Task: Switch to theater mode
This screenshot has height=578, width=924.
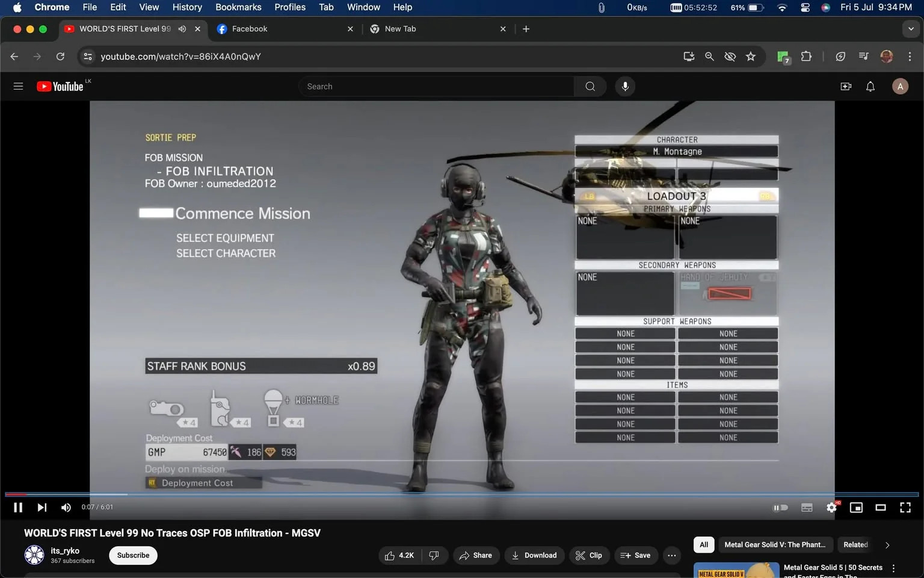Action: (x=881, y=508)
